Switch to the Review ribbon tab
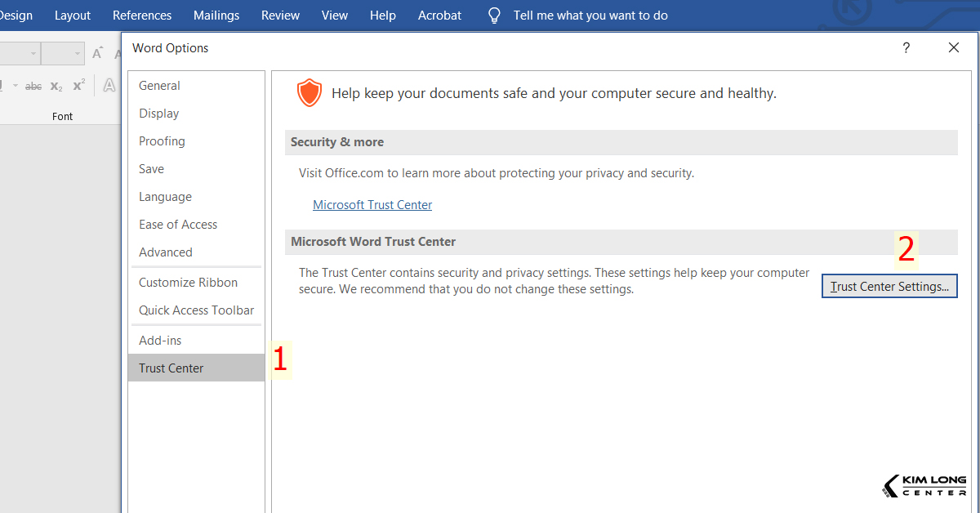The image size is (980, 513). (x=280, y=15)
